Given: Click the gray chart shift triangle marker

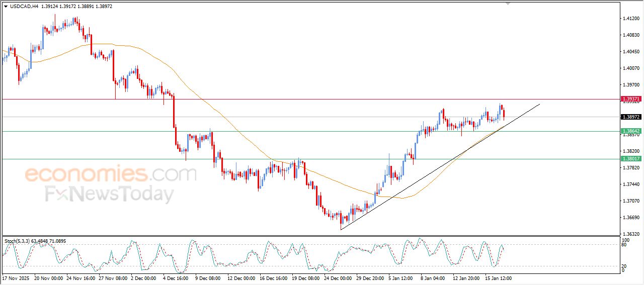Looking at the screenshot, I should (508, 4).
